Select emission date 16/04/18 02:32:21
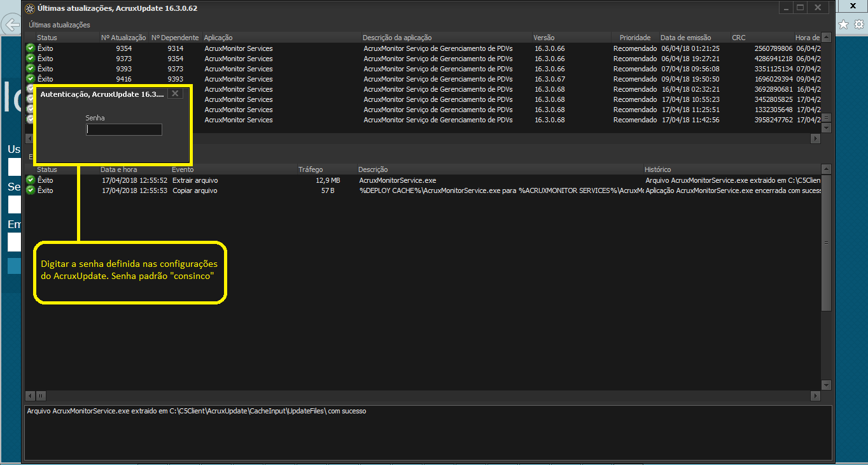This screenshot has height=465, width=868. [690, 89]
